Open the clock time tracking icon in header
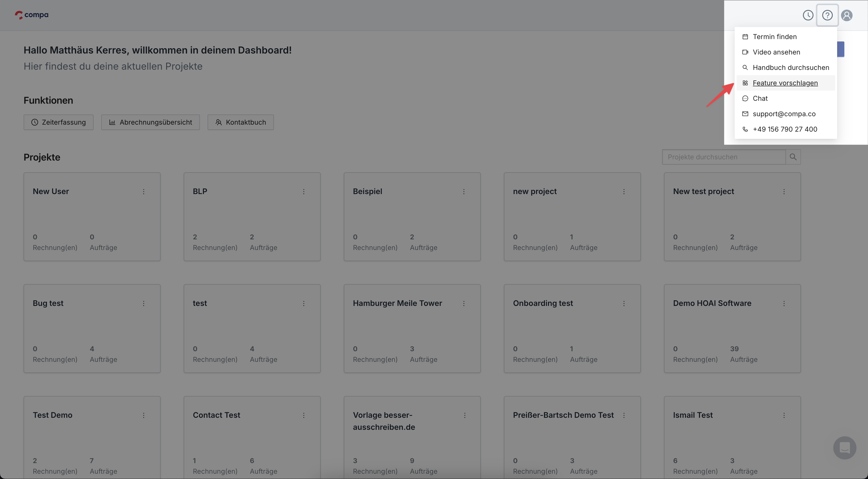The height and width of the screenshot is (479, 868). [808, 15]
